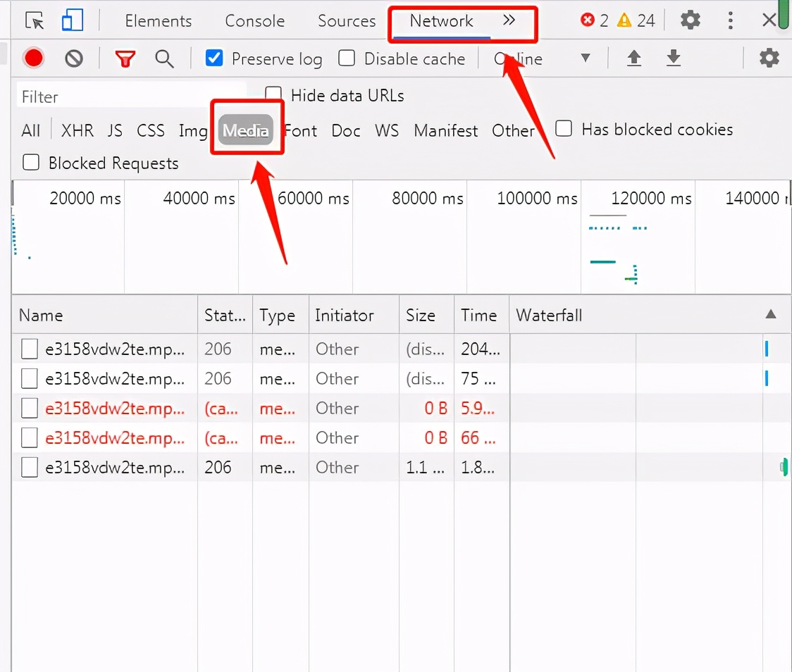
Task: Type in the Filter text field
Action: click(x=130, y=97)
